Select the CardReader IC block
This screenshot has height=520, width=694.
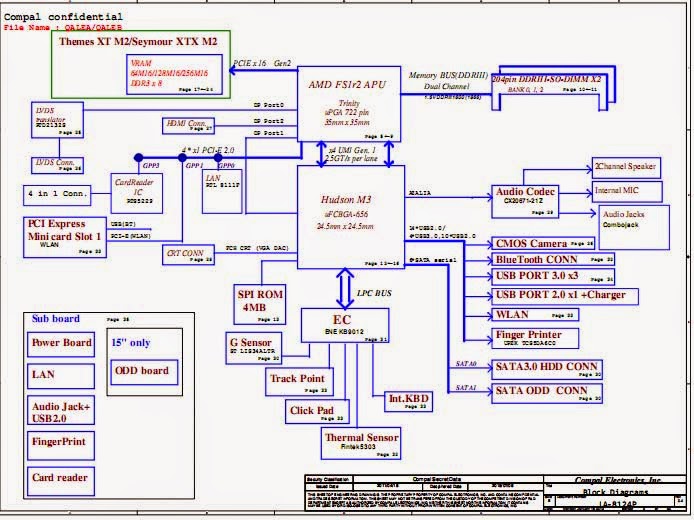click(x=137, y=193)
